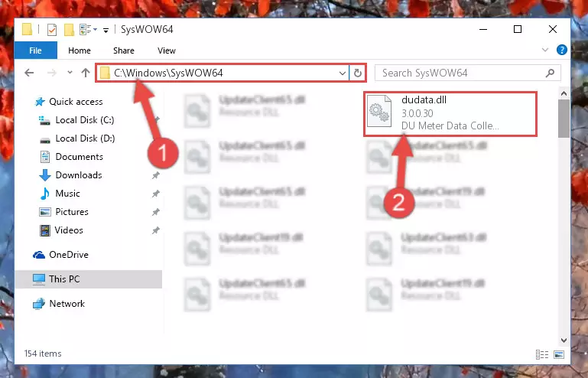Minimize the SysWOW64 window
This screenshot has width=588, height=378.
483,29
